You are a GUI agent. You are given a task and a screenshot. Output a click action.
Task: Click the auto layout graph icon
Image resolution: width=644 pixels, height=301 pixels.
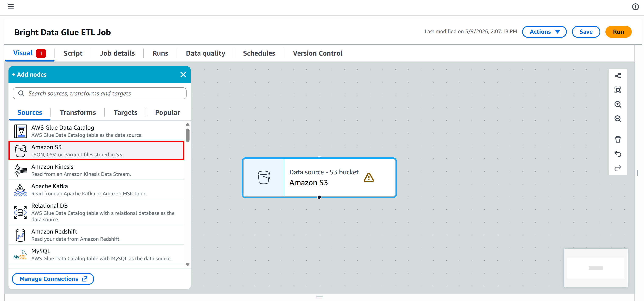tap(618, 76)
